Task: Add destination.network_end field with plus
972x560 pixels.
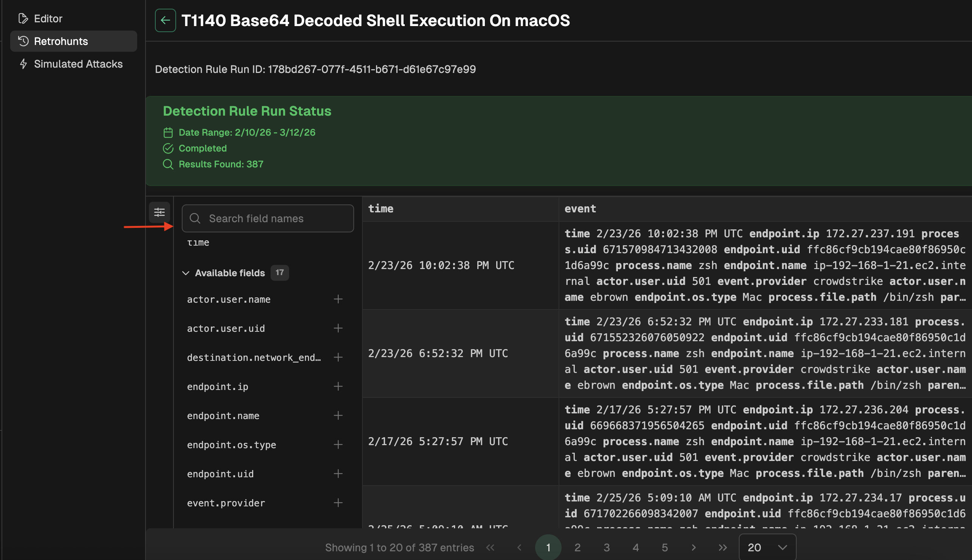Action: (338, 358)
